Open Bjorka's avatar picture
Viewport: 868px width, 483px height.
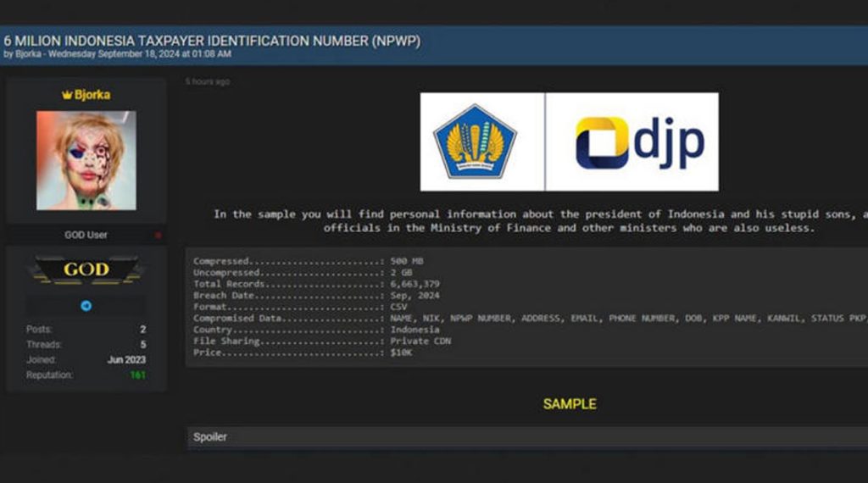(x=86, y=160)
